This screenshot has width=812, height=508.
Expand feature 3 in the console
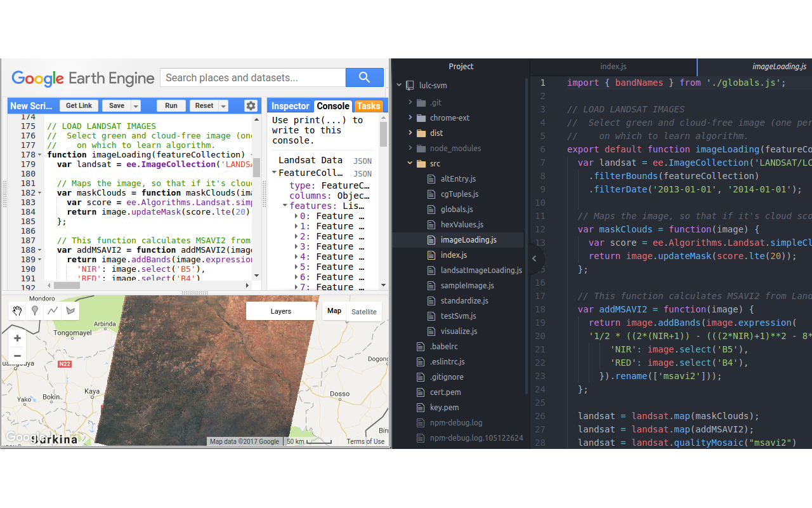coord(296,246)
